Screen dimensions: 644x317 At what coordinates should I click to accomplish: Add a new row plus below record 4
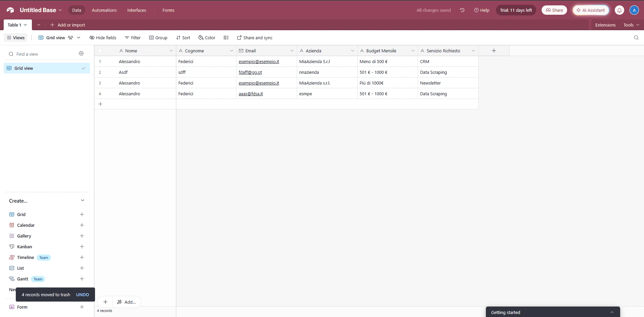(x=100, y=104)
